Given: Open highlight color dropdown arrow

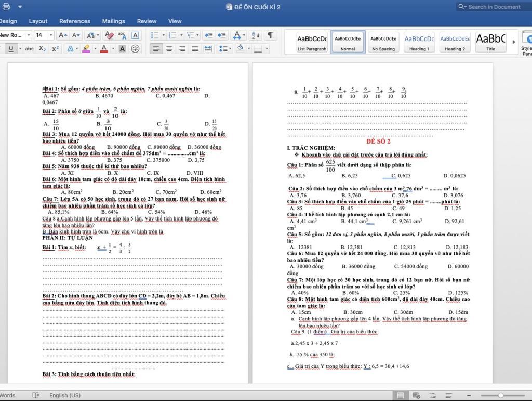Looking at the screenshot, I should tap(95, 48).
